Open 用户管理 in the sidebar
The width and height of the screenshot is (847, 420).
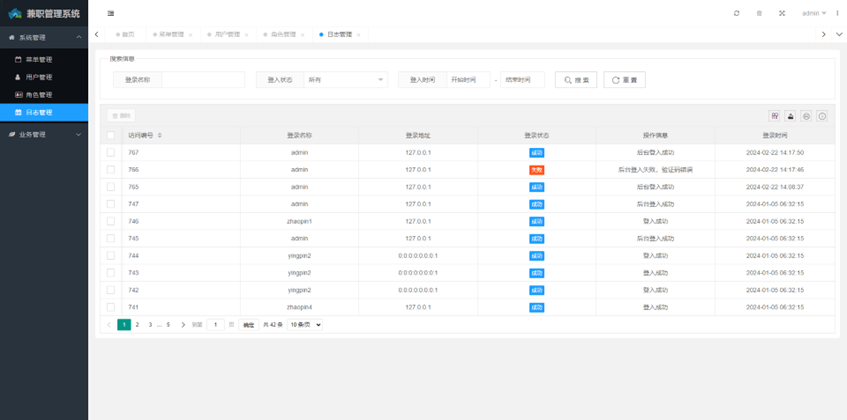coord(44,77)
